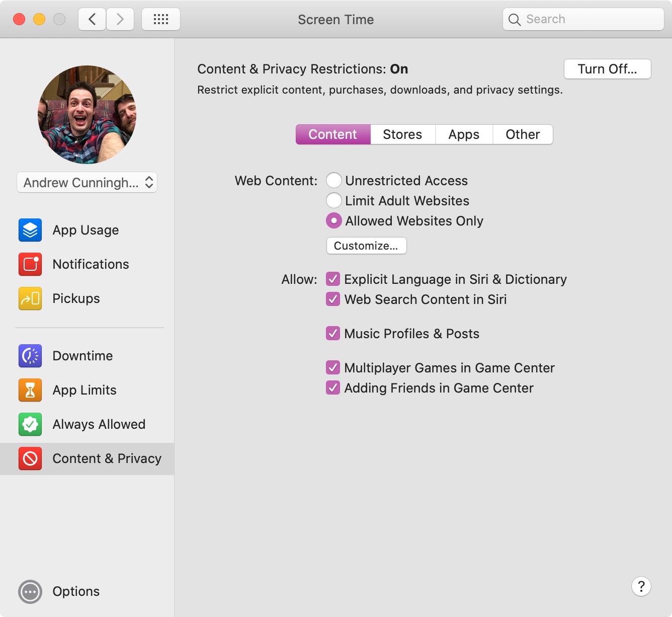Open the help question mark button
The width and height of the screenshot is (672, 617).
pos(641,586)
